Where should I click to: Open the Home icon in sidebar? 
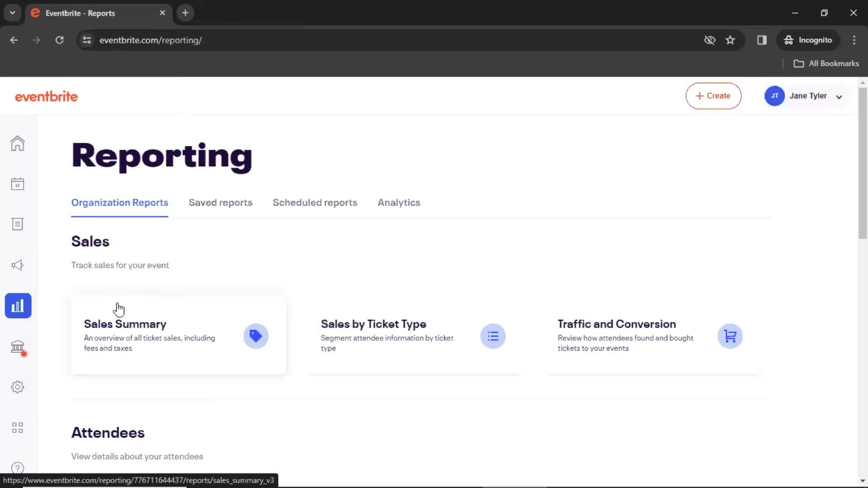[18, 143]
